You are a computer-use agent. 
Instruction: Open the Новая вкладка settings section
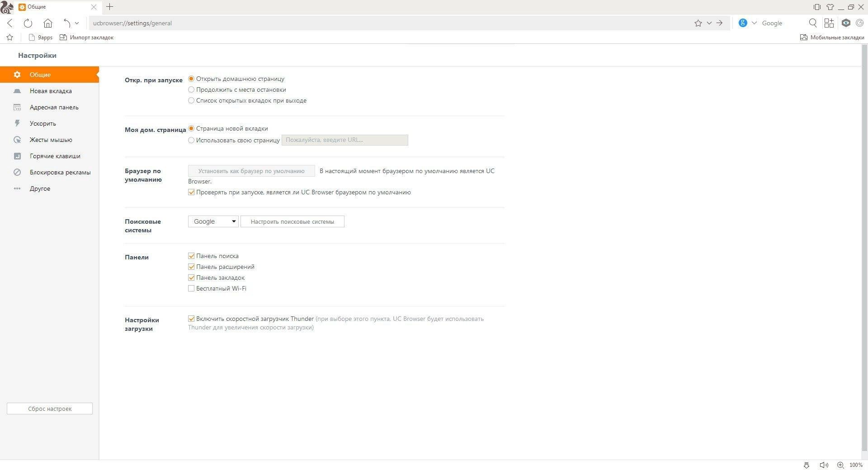(x=49, y=91)
